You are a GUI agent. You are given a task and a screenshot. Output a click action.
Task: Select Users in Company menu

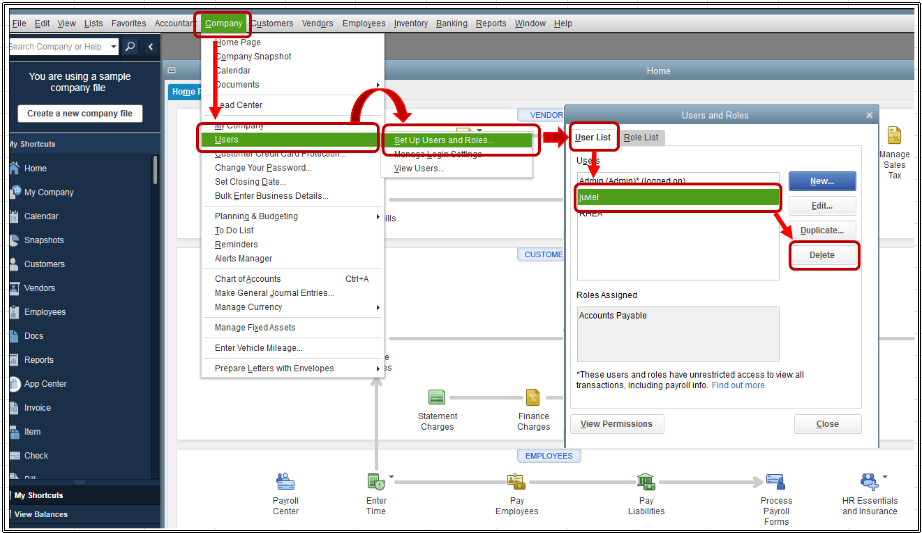tap(289, 140)
